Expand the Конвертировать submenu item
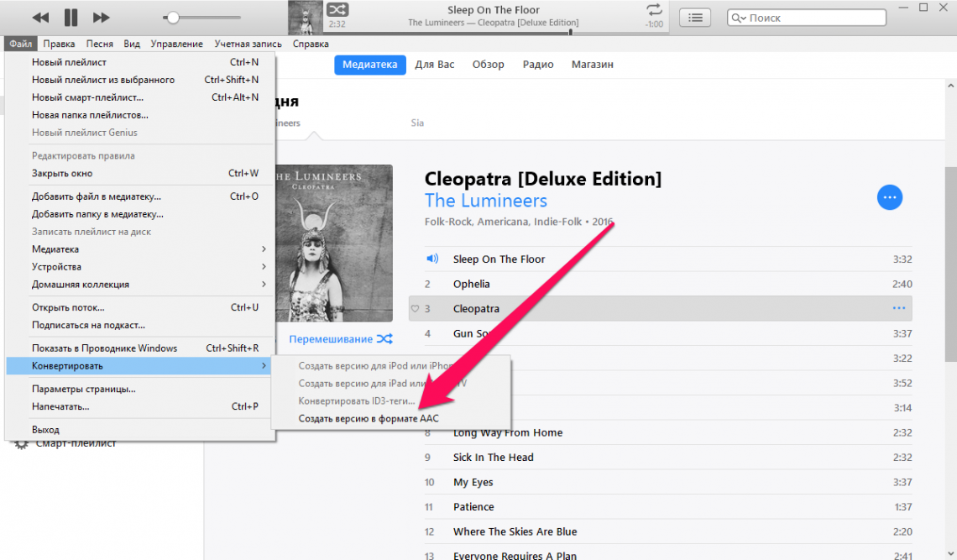The image size is (957, 560). coord(140,366)
